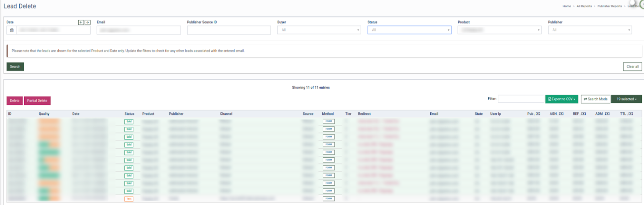Click the Clear all button

point(632,67)
